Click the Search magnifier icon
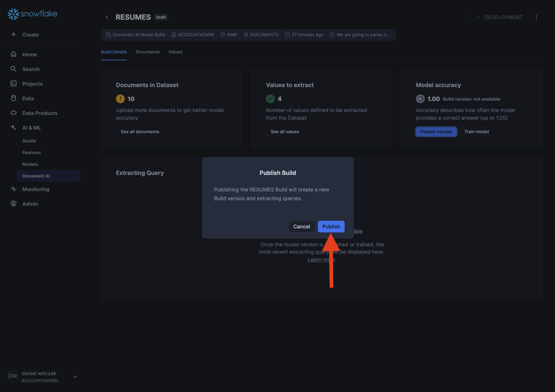 (14, 69)
